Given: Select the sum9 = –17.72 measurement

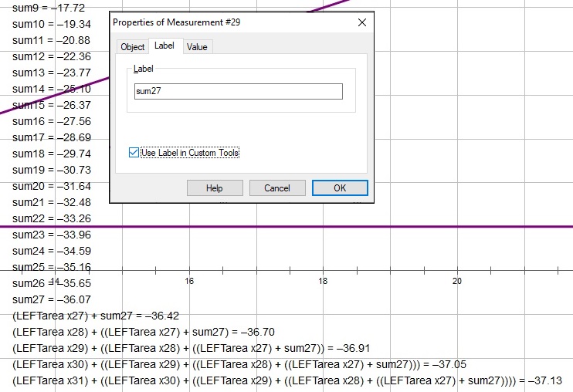Looking at the screenshot, I should point(49,7).
